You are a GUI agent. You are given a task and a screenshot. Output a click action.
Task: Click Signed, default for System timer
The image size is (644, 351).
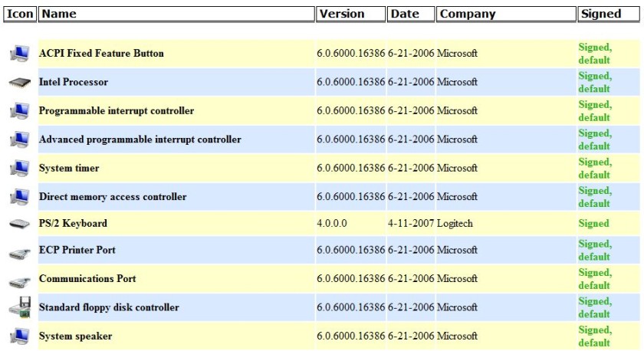[595, 169]
